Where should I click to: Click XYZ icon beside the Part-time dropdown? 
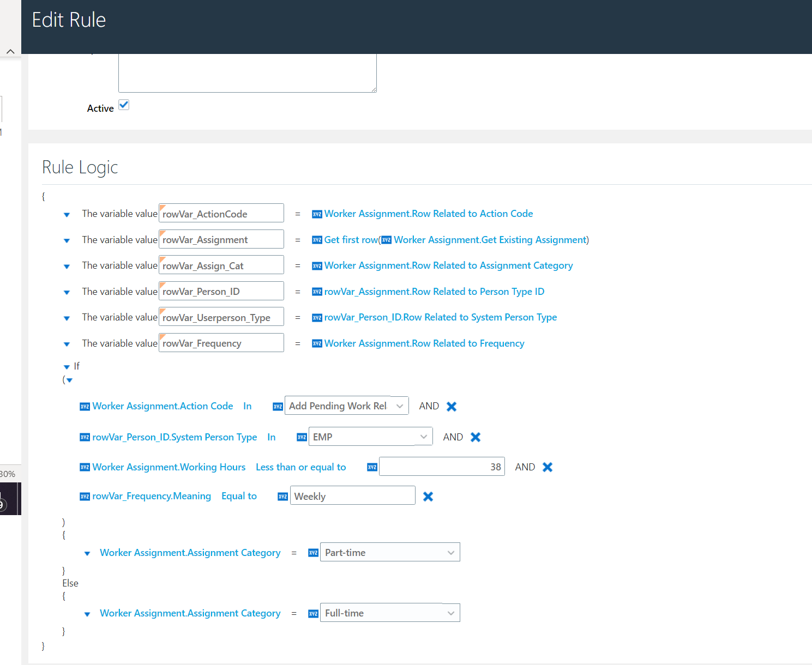coord(313,553)
